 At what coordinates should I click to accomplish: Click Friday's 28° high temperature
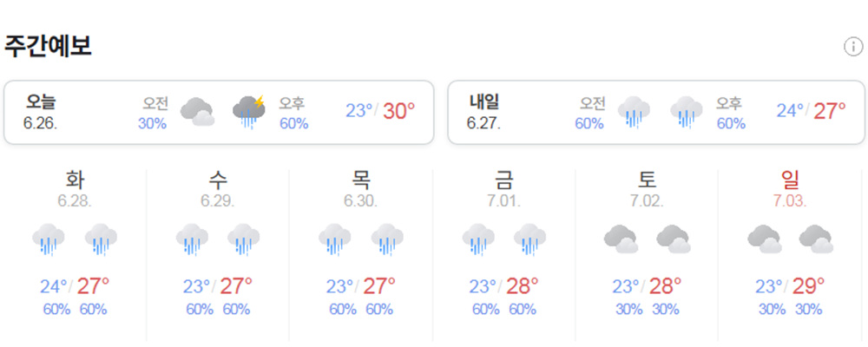pos(521,285)
